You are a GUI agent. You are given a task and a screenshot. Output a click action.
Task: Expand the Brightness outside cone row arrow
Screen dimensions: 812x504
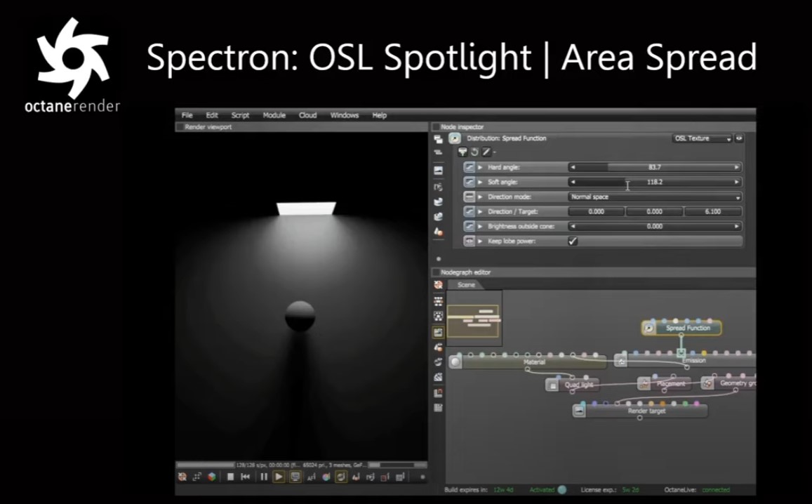click(480, 226)
